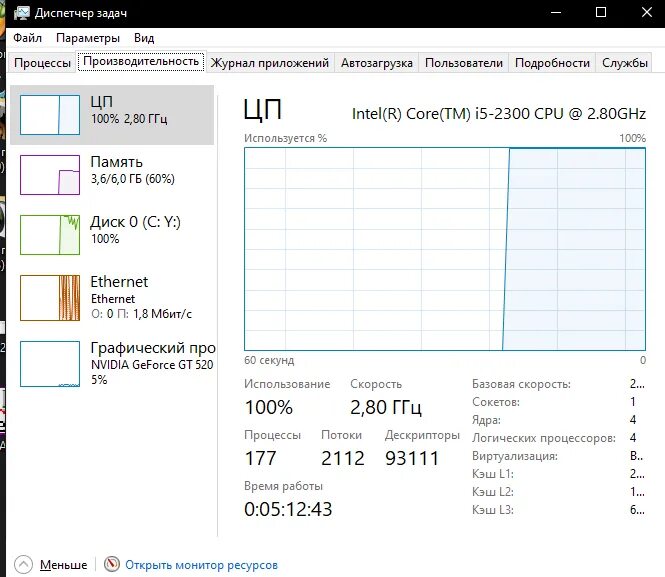Screen dimensions: 665x577
Task: Click the Кэш L3 label
Action: pyautogui.click(x=492, y=510)
